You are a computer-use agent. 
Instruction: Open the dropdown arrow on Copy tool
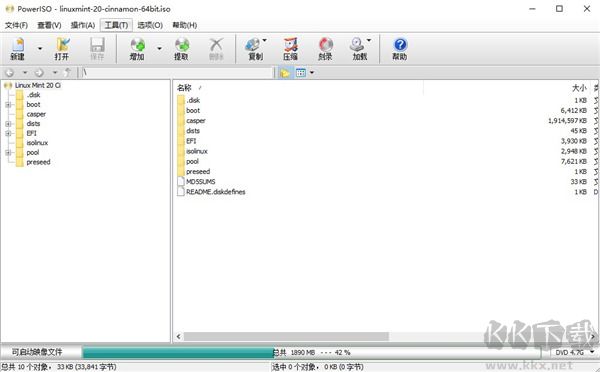[264, 40]
